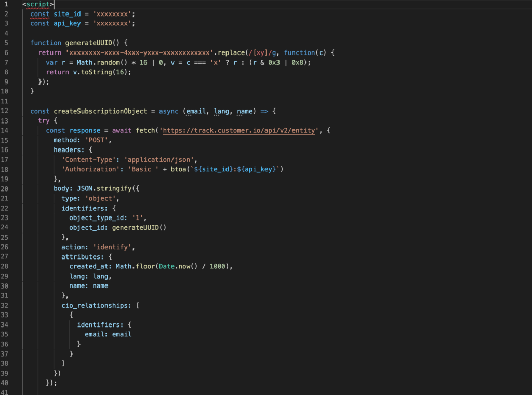
Task: Click the lang parameter in function signature
Action: (x=221, y=111)
